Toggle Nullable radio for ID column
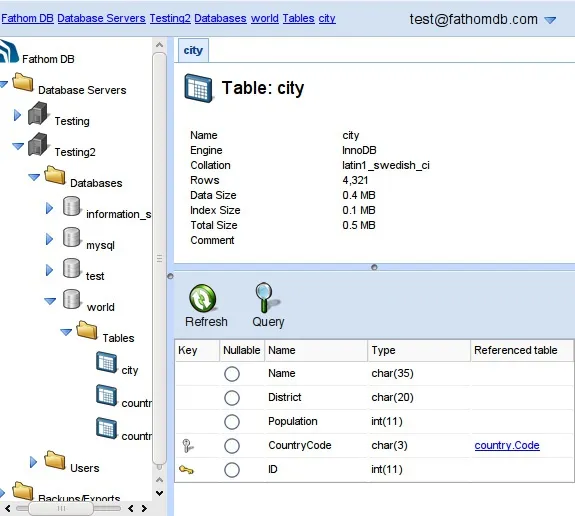Image resolution: width=575 pixels, height=516 pixels. click(x=232, y=470)
